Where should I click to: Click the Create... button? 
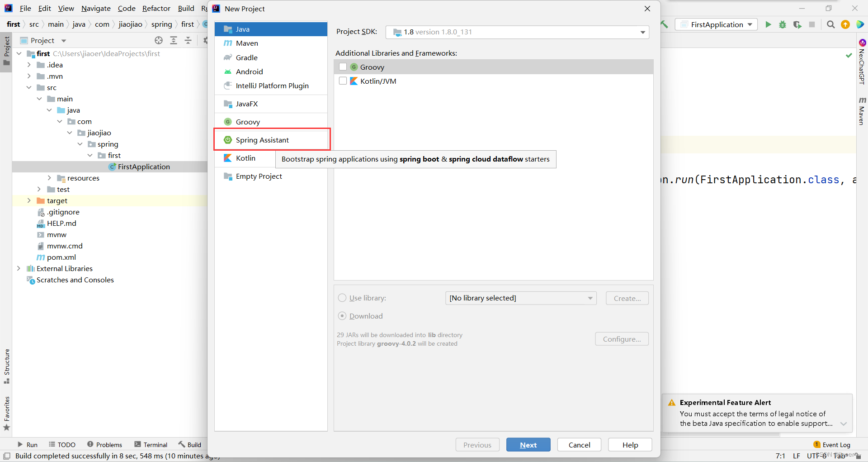[627, 298]
